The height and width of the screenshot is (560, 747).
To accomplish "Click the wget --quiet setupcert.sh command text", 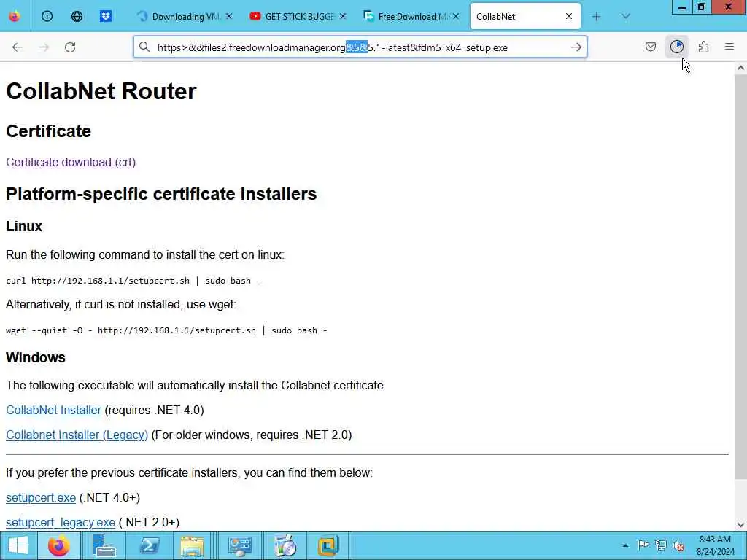I will [166, 330].
